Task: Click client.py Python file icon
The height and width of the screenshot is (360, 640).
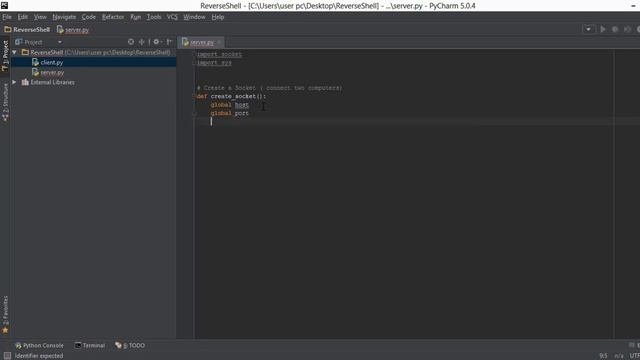Action: click(36, 62)
